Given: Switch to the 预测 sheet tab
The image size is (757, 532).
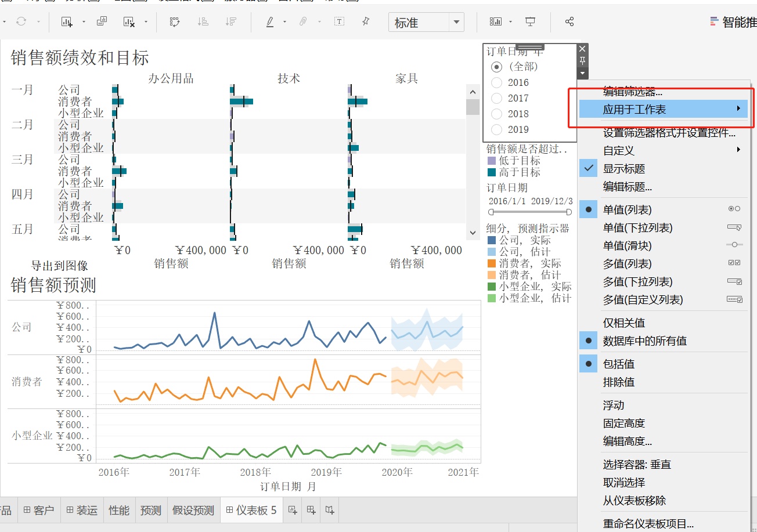Looking at the screenshot, I should tap(151, 510).
